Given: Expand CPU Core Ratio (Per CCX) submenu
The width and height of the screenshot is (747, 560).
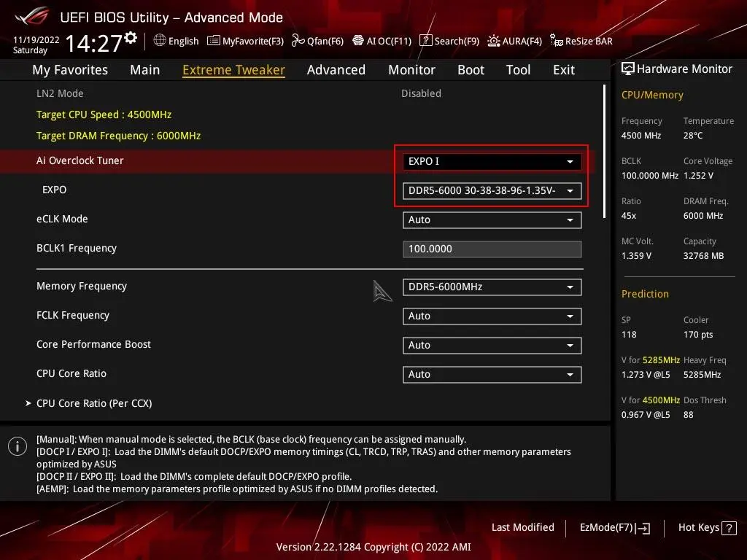Looking at the screenshot, I should pyautogui.click(x=88, y=403).
